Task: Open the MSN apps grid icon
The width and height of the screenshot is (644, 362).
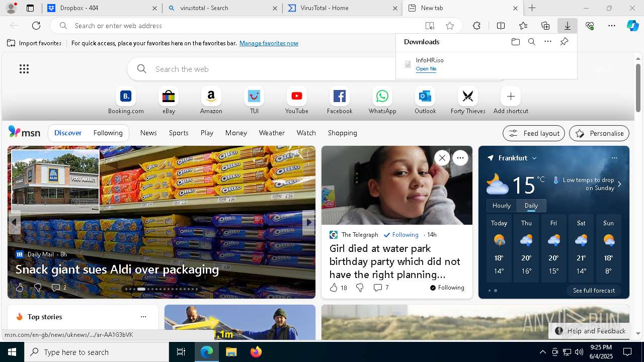Action: [x=24, y=69]
